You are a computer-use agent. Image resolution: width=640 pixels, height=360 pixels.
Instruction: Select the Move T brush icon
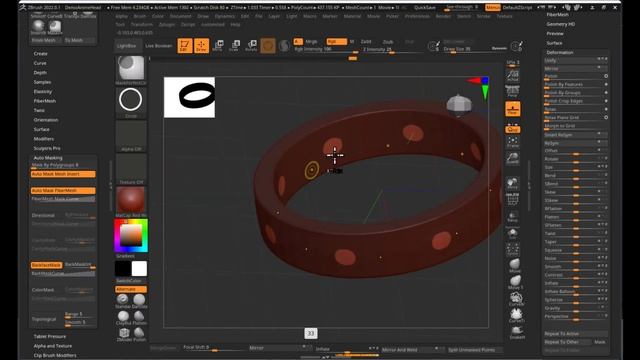[515, 282]
